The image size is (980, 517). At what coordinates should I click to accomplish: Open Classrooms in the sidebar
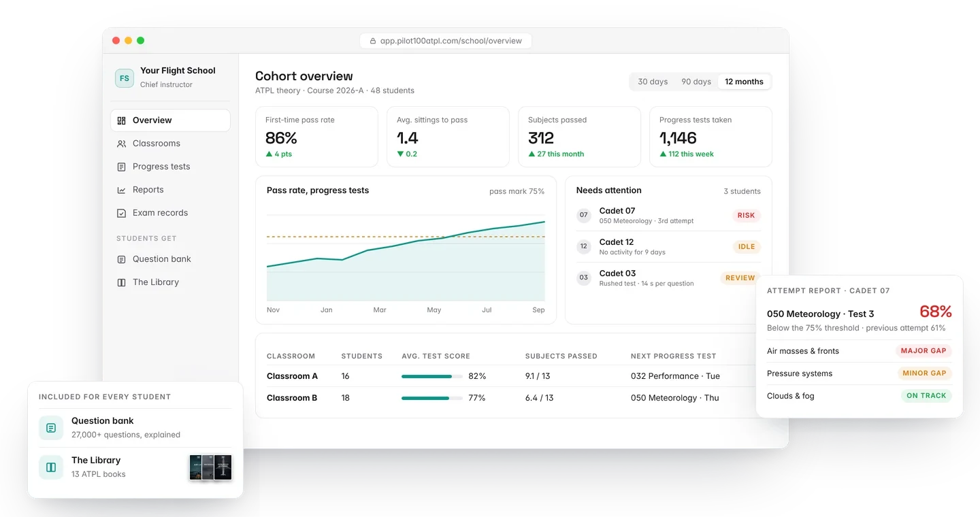point(170,144)
